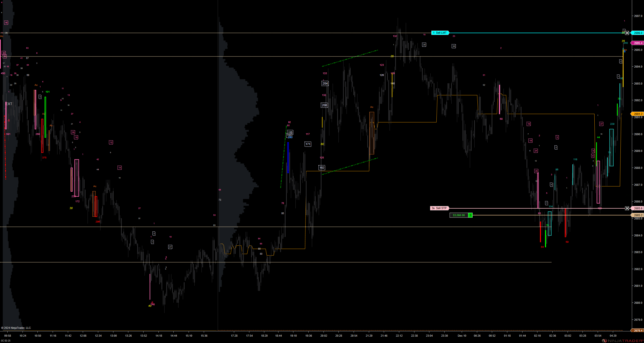The width and height of the screenshot is (644, 343).
Task: Click the brown 2678.4 price marker
Action: (x=638, y=331)
